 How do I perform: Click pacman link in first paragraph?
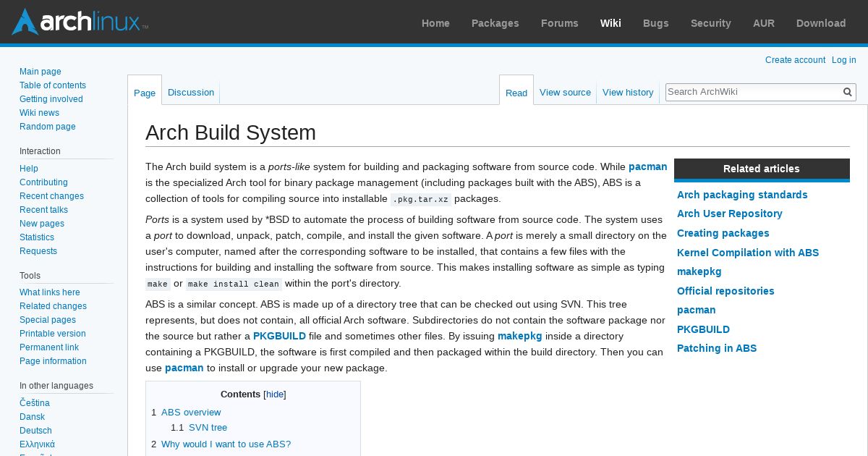(648, 166)
